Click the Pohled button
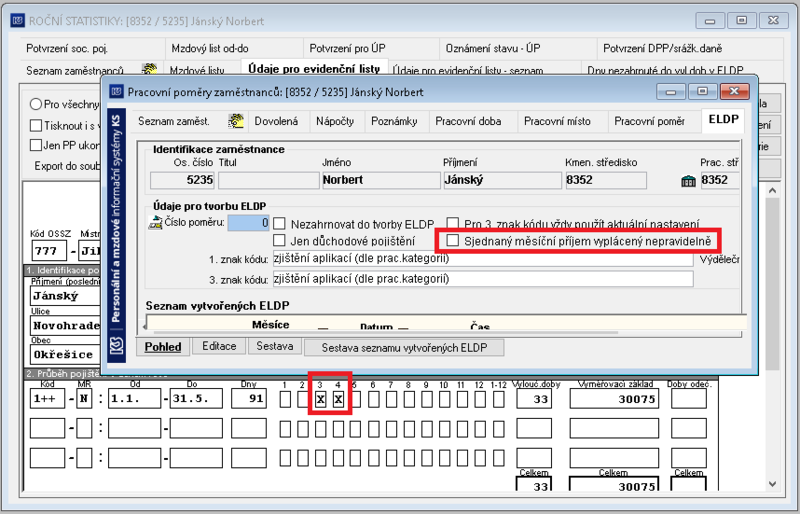The height and width of the screenshot is (514, 800). click(x=163, y=347)
